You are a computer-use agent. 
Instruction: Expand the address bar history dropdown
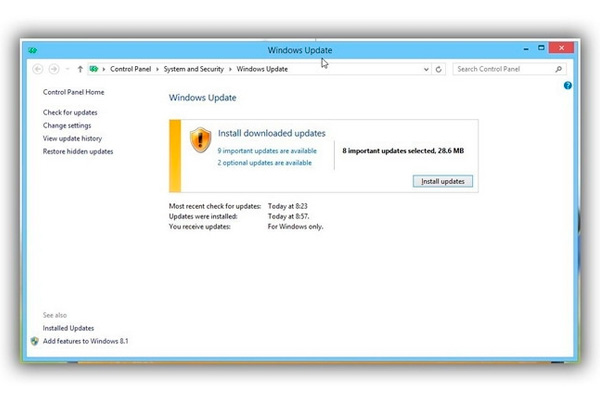pos(425,69)
